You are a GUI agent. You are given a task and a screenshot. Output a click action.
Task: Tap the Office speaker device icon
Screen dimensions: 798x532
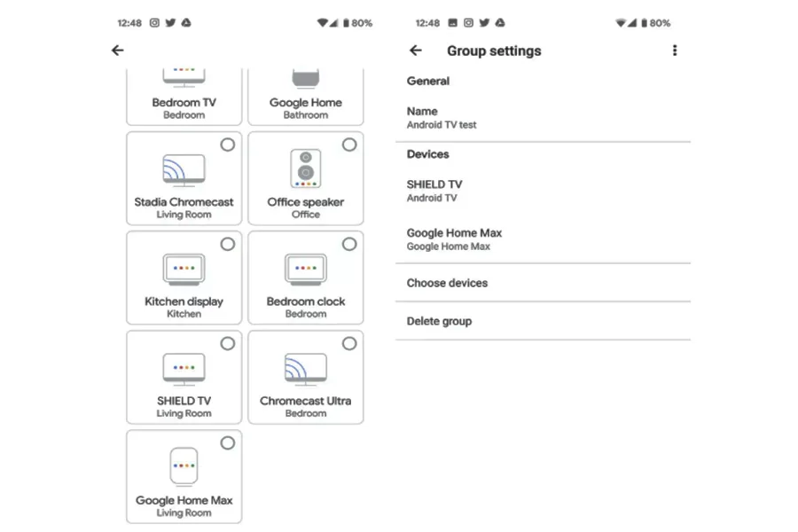coord(305,168)
